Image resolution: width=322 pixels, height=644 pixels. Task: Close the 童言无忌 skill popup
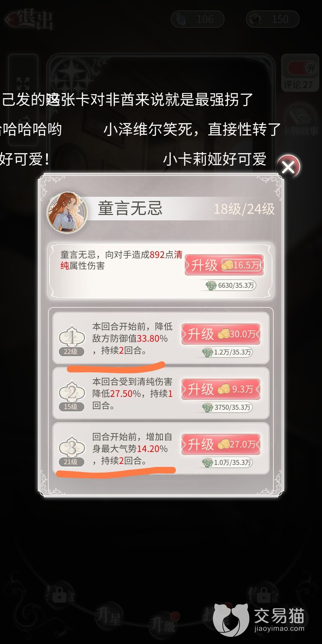[288, 167]
